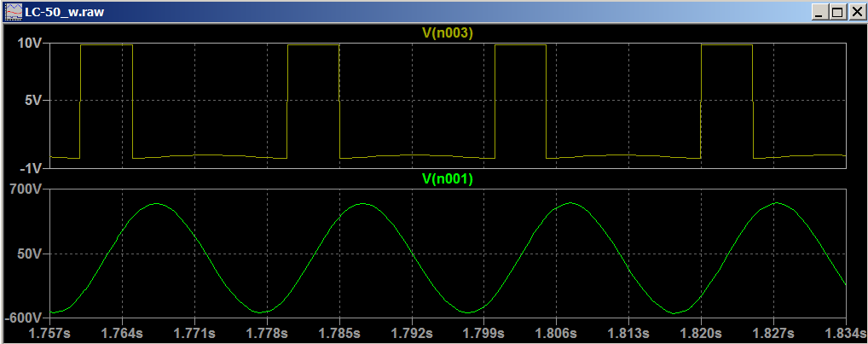Close the LC-50_w.raw waveform window
The image size is (868, 344).
pyautogui.click(x=854, y=13)
